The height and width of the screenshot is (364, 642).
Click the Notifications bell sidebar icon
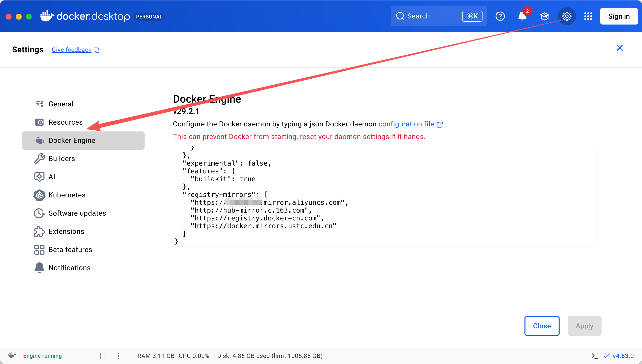click(39, 268)
